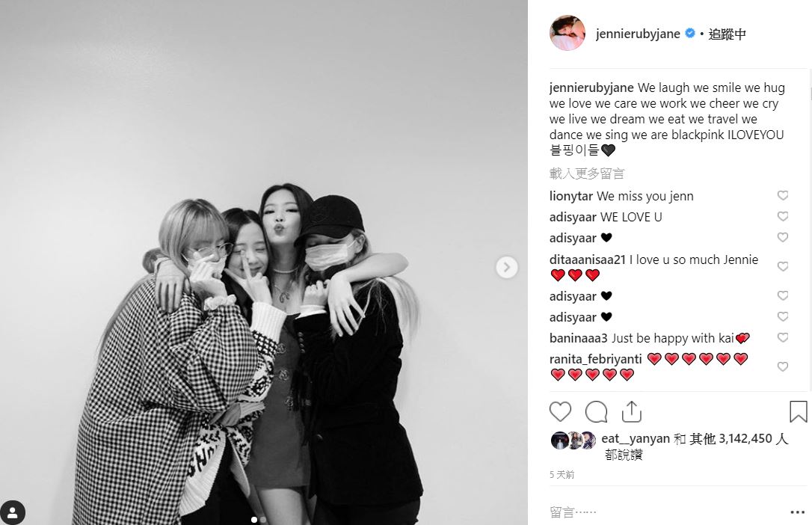Open eat__yanyan's profile link

(636, 438)
